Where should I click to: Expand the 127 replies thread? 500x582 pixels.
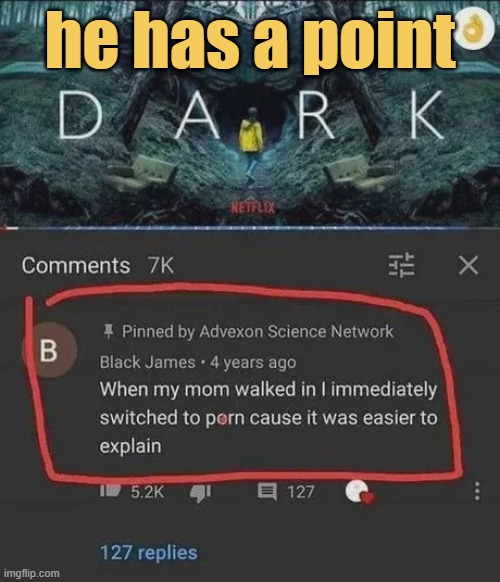pos(148,553)
